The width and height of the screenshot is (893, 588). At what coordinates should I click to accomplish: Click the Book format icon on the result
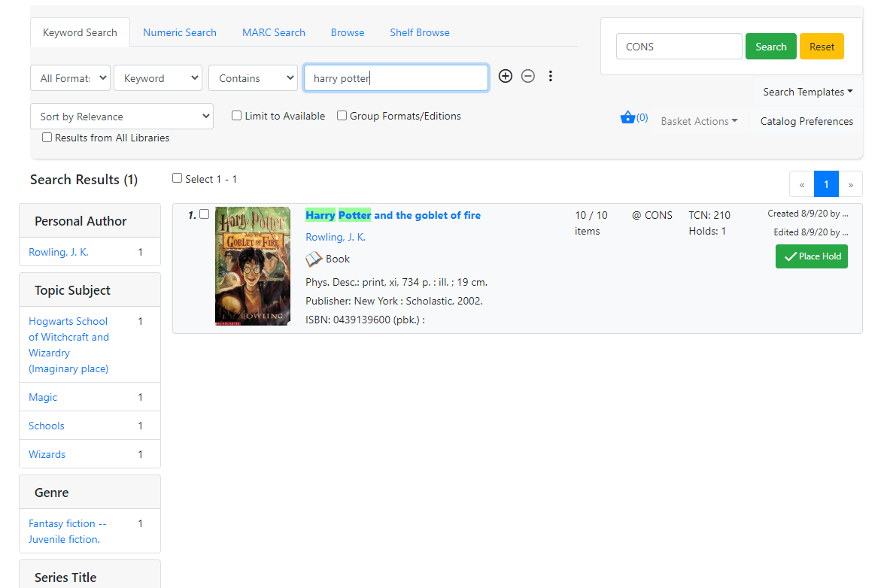pos(314,259)
